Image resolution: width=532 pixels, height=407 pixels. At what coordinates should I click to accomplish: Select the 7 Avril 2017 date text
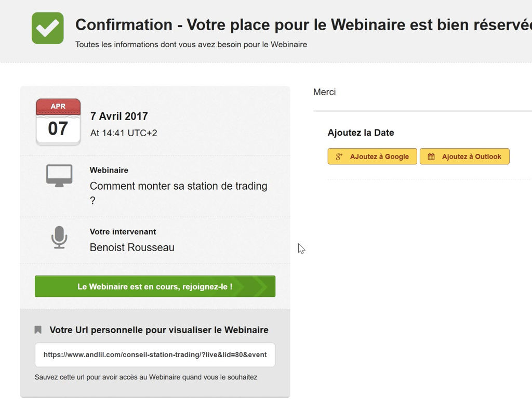[119, 116]
